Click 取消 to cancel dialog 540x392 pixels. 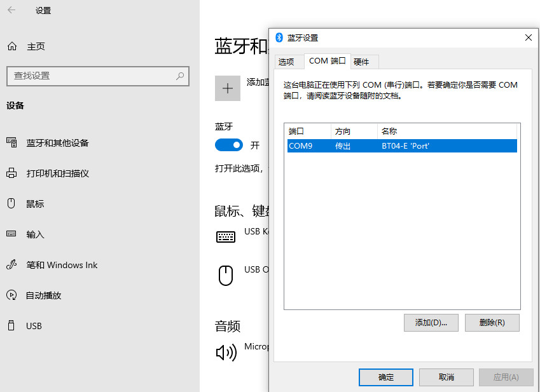(x=447, y=377)
